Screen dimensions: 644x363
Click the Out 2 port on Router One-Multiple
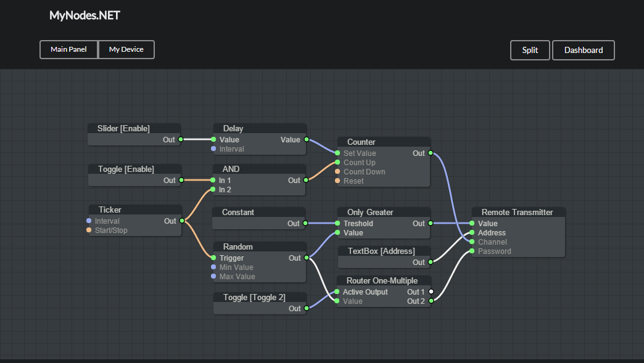tap(431, 301)
